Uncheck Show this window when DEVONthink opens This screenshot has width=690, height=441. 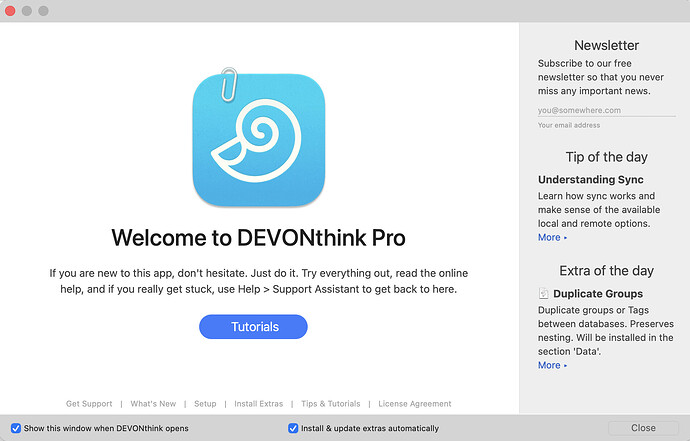15,428
